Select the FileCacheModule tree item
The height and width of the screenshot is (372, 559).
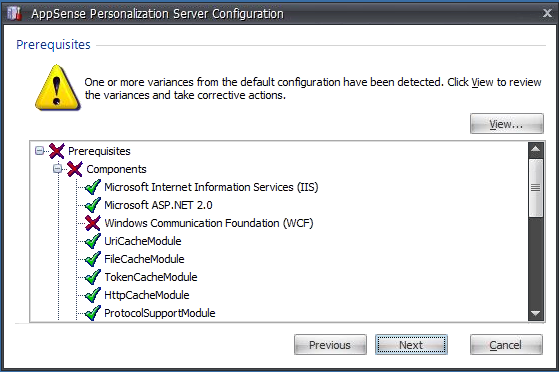pos(144,259)
